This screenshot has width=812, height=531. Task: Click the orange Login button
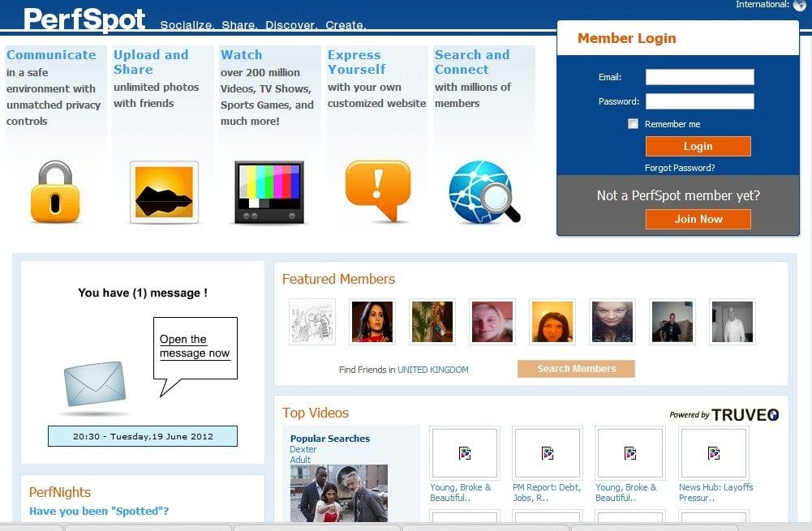click(x=698, y=147)
